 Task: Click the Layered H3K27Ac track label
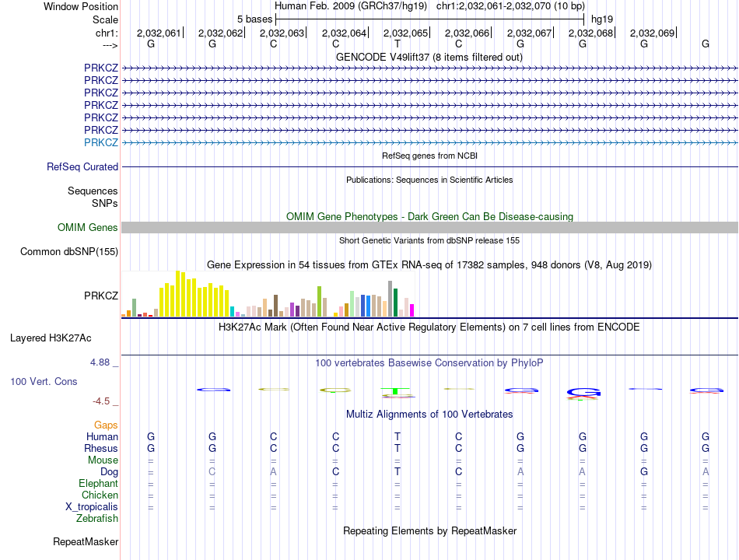click(x=51, y=338)
